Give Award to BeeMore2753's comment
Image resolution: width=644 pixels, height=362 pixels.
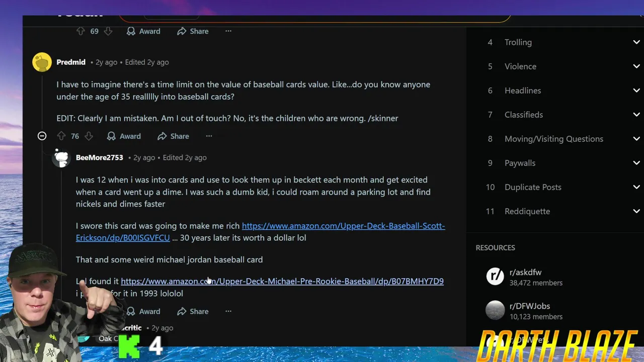[143, 312]
